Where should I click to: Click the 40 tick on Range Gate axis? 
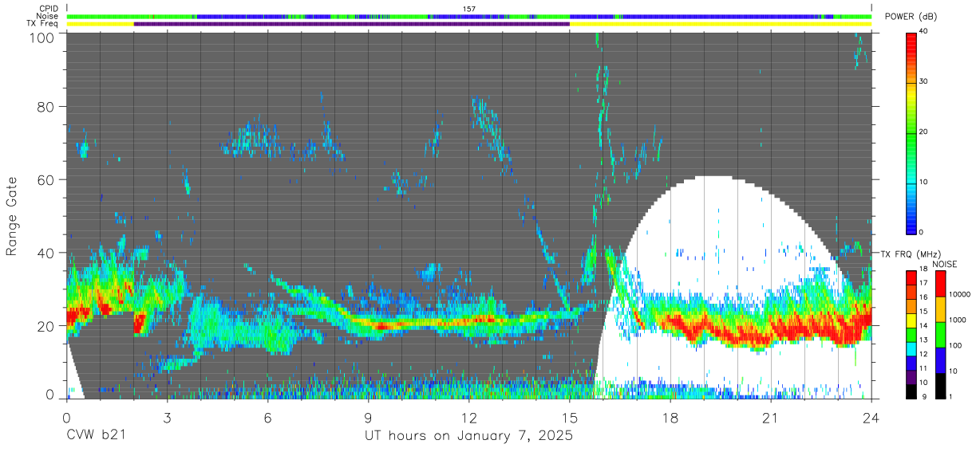pos(46,253)
